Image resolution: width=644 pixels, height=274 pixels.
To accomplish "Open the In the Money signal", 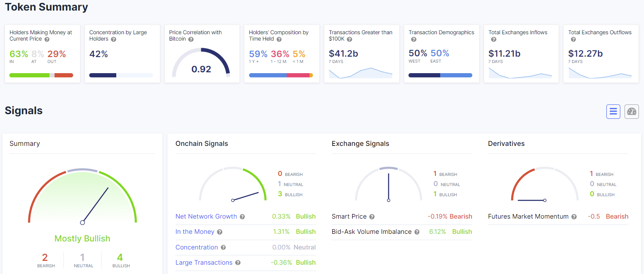I will [195, 232].
